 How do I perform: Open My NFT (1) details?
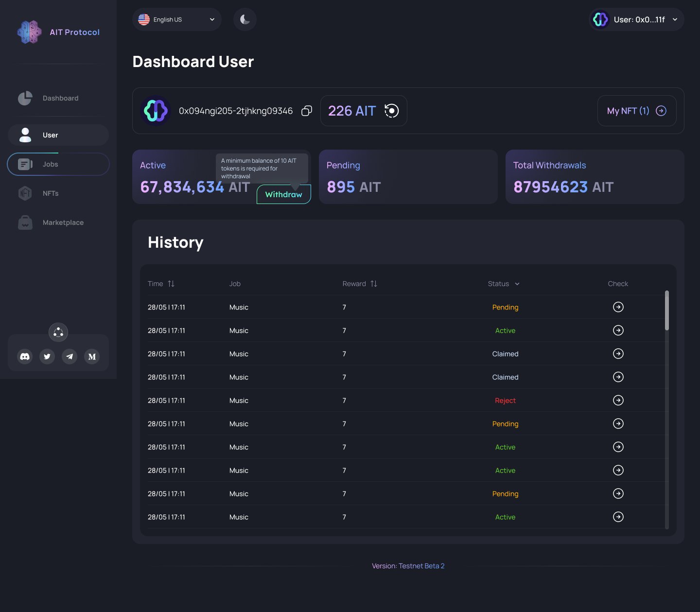pyautogui.click(x=636, y=111)
